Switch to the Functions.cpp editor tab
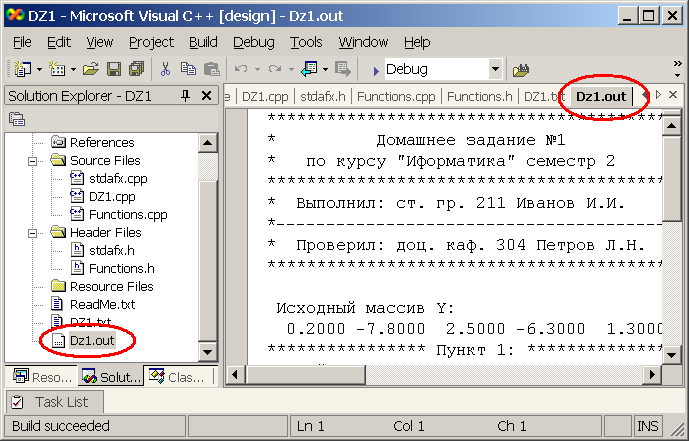This screenshot has height=441, width=689. click(396, 96)
